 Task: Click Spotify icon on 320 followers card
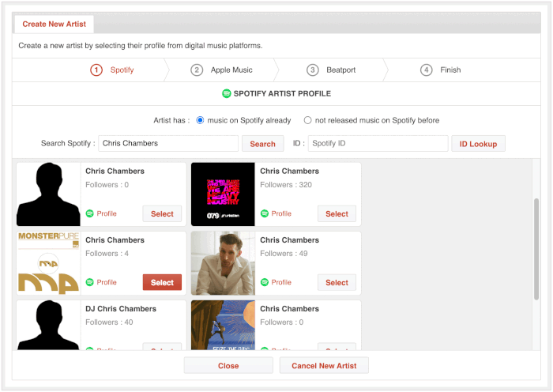click(x=265, y=213)
